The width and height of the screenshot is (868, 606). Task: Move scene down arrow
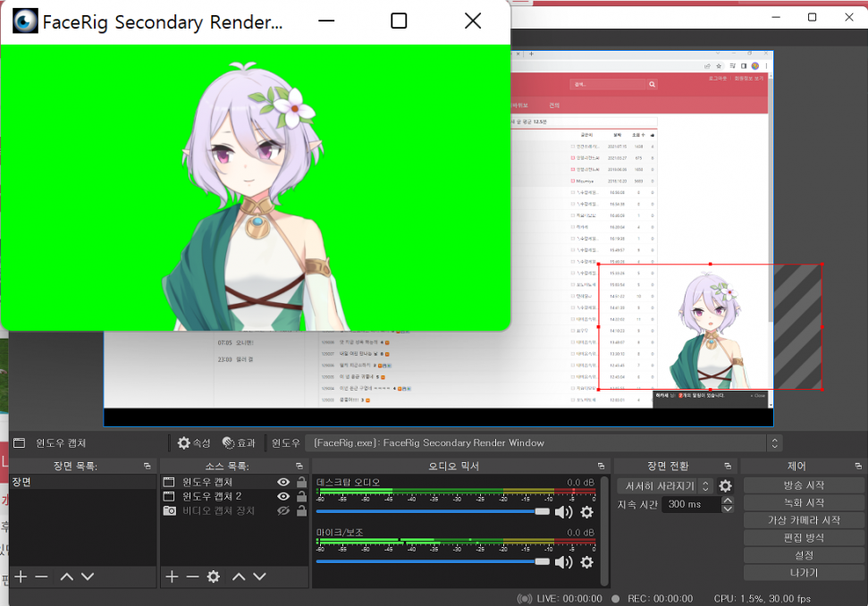tap(88, 577)
